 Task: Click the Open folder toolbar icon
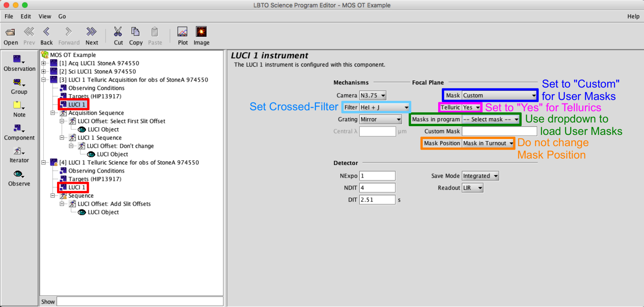pos(10,32)
